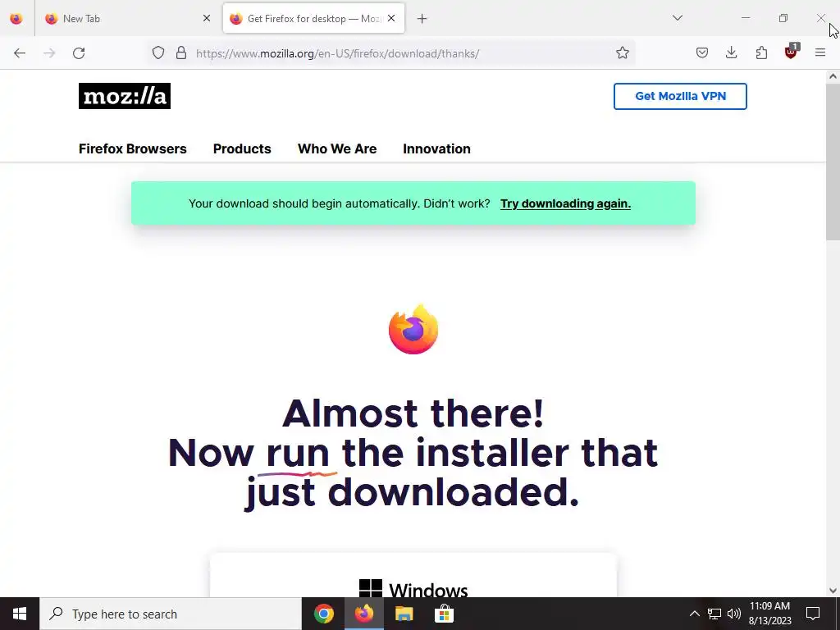Image resolution: width=840 pixels, height=630 pixels.
Task: Click the forward navigation arrow
Action: tap(49, 53)
